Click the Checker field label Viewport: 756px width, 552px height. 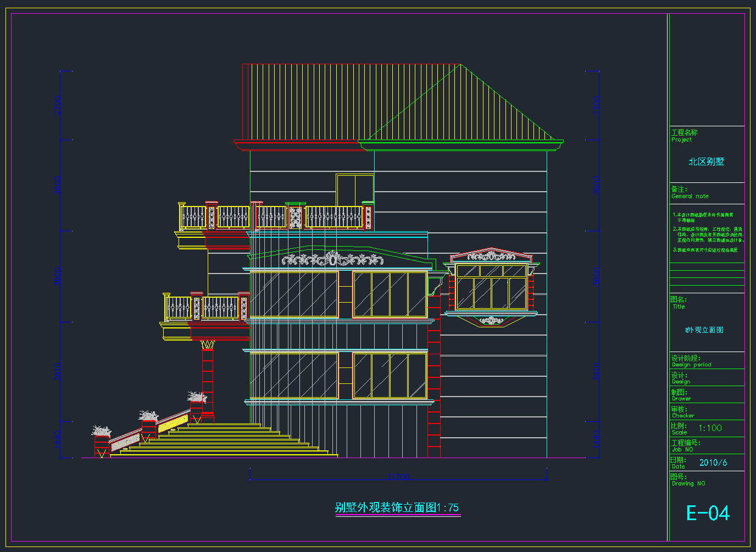tap(683, 416)
